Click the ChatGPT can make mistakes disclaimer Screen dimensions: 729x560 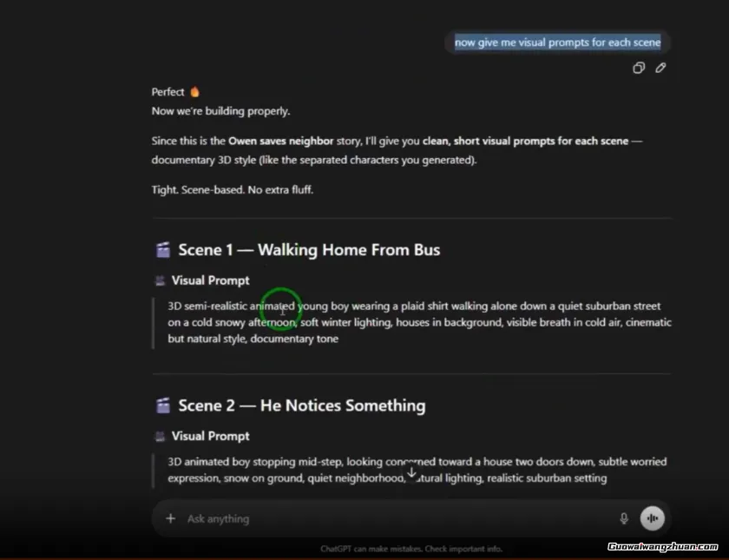pos(410,549)
